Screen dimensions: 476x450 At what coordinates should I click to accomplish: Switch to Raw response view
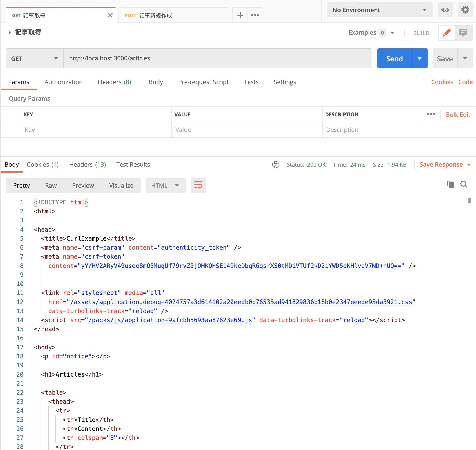click(x=51, y=185)
